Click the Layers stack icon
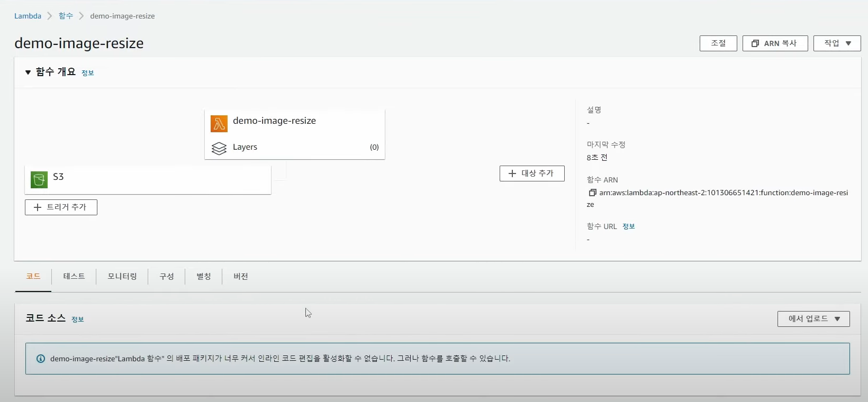The image size is (868, 402). tap(219, 149)
